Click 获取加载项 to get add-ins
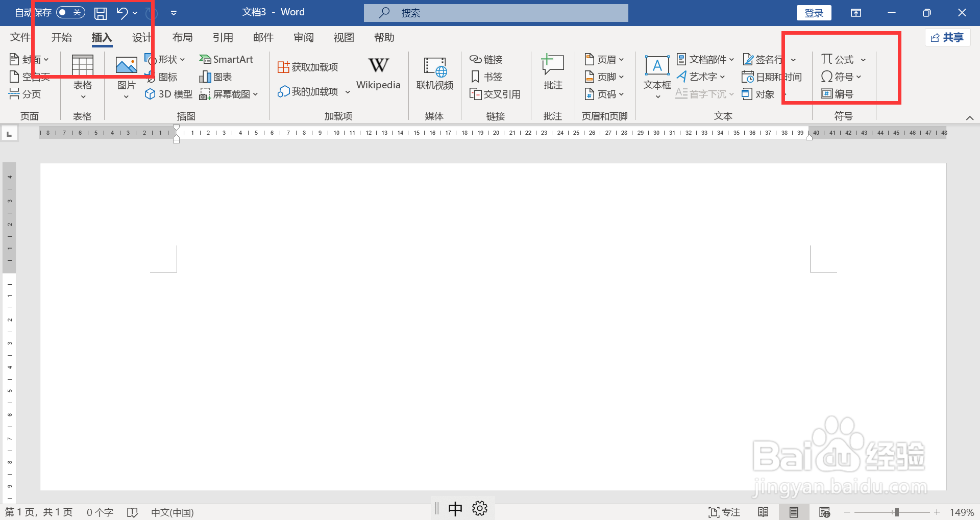The height and width of the screenshot is (520, 980). click(308, 67)
